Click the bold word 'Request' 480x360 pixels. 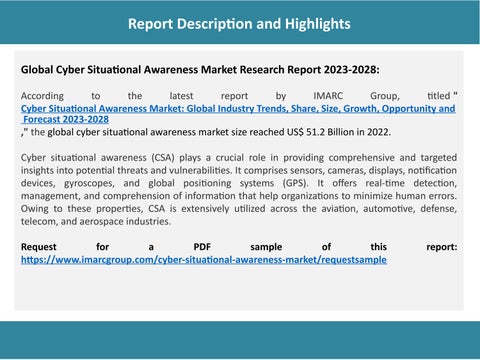39,247
